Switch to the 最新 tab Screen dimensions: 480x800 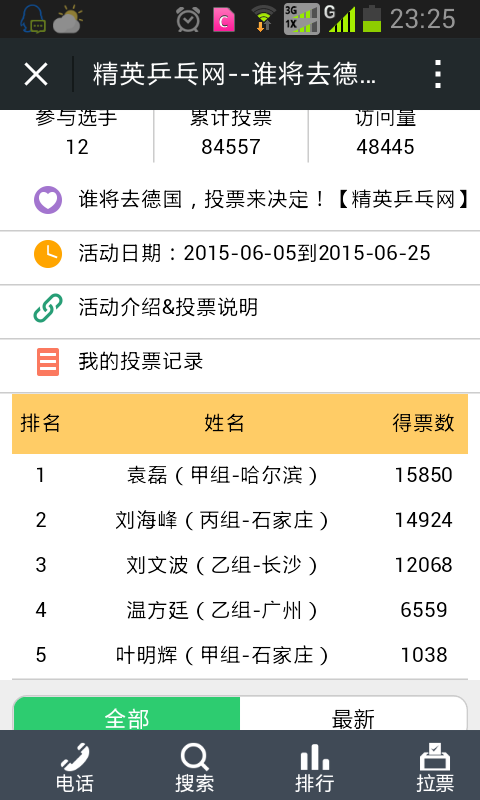[x=353, y=714]
